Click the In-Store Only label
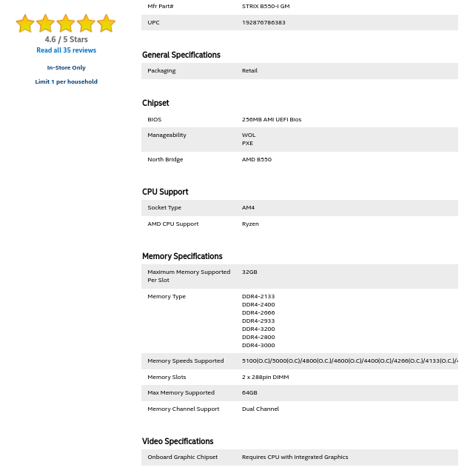470x476 pixels. pos(66,67)
